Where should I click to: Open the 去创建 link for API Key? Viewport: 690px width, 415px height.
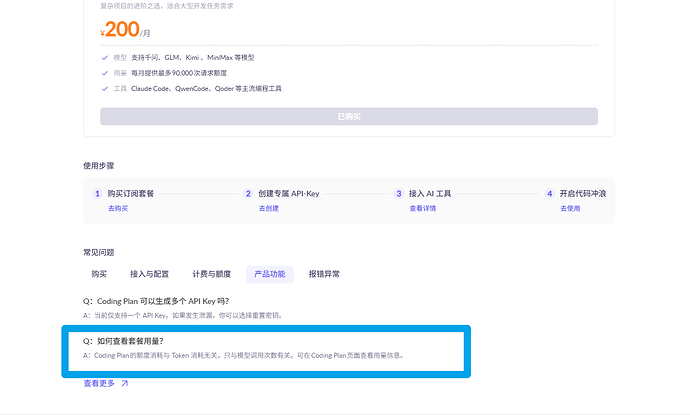268,208
